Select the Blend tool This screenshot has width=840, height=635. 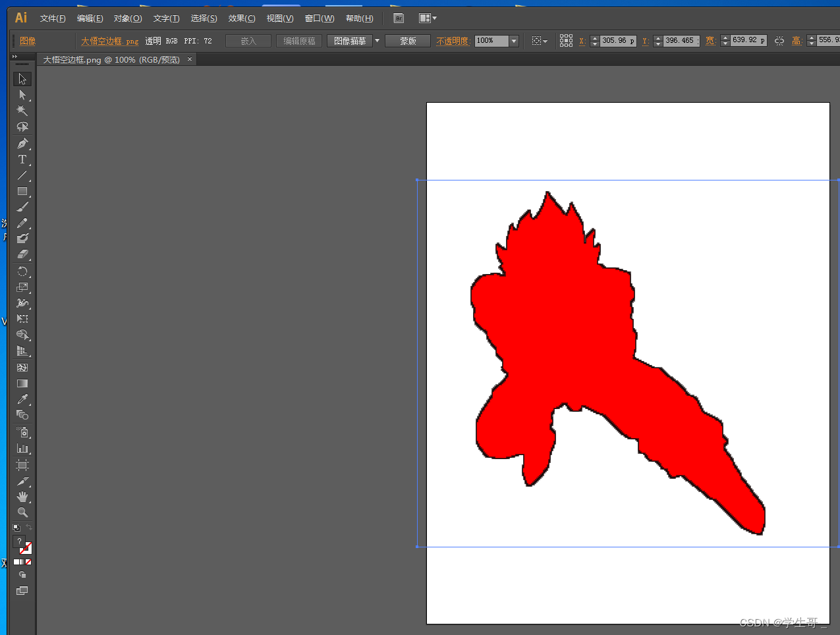click(x=22, y=415)
